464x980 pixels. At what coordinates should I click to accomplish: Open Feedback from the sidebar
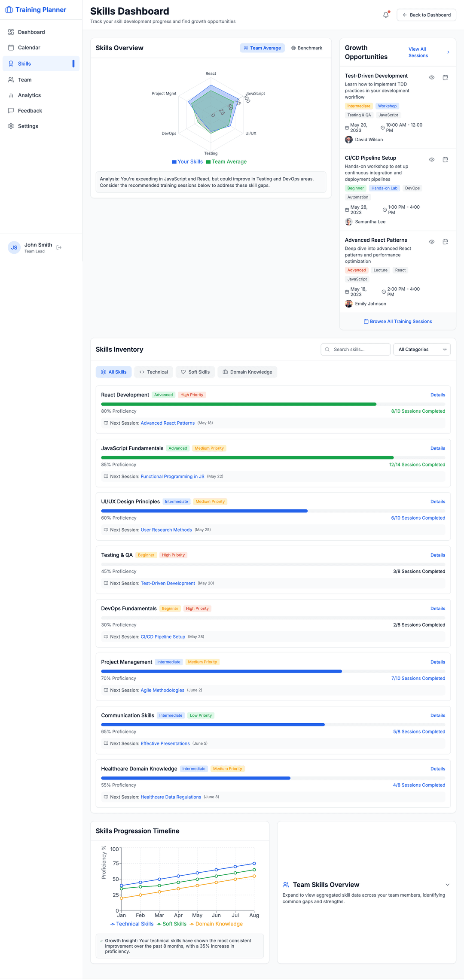(x=30, y=111)
